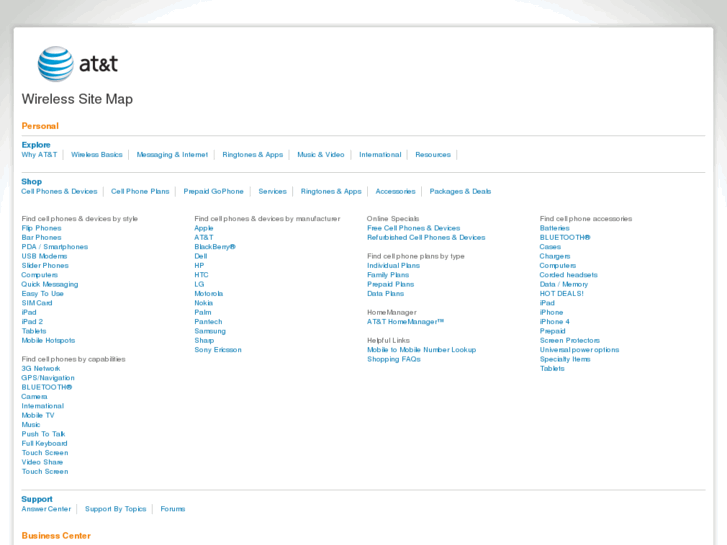Open Screen Protectors
Viewport: 727px width, 545px height.
(569, 340)
